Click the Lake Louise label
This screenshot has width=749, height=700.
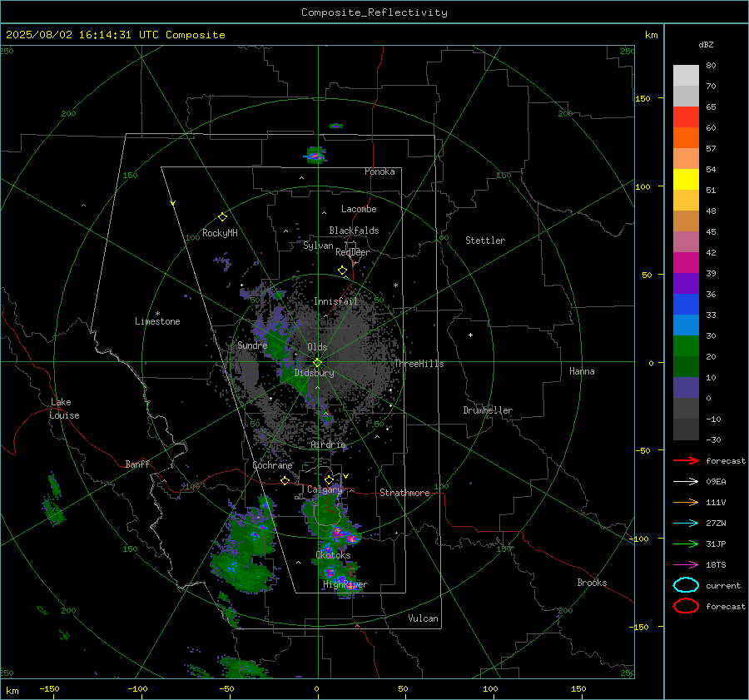tap(64, 409)
